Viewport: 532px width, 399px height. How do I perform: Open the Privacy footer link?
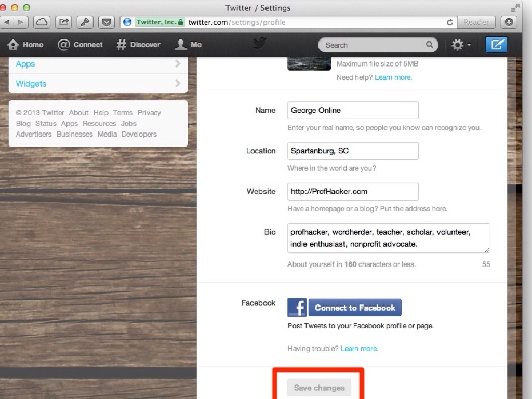click(x=149, y=113)
